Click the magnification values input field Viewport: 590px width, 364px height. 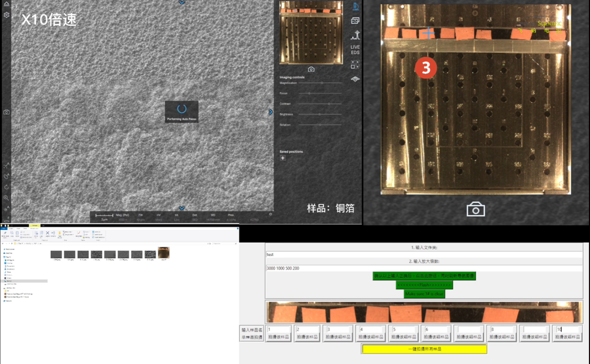pyautogui.click(x=424, y=269)
